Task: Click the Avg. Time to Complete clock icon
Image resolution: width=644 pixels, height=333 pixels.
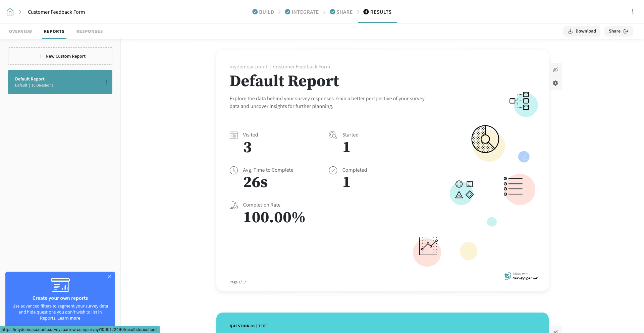Action: pos(234,170)
